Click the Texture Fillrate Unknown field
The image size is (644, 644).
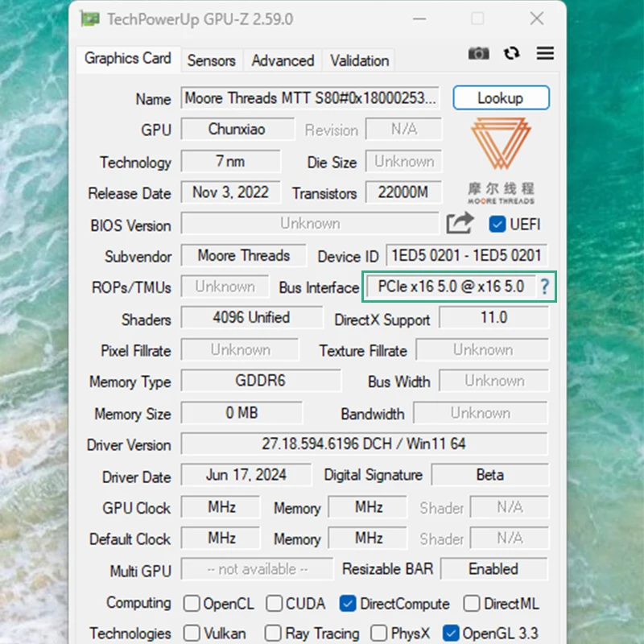click(482, 349)
